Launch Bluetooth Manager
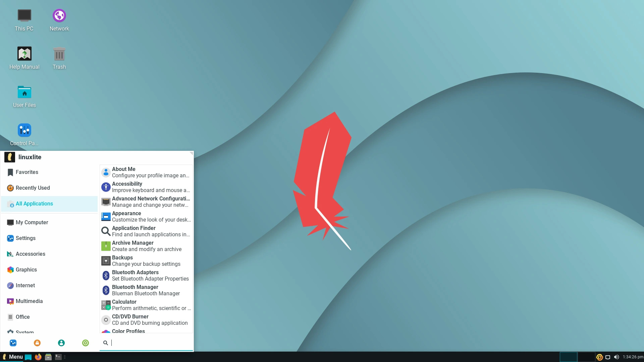Viewport: 644px width, 362px height. [146, 290]
